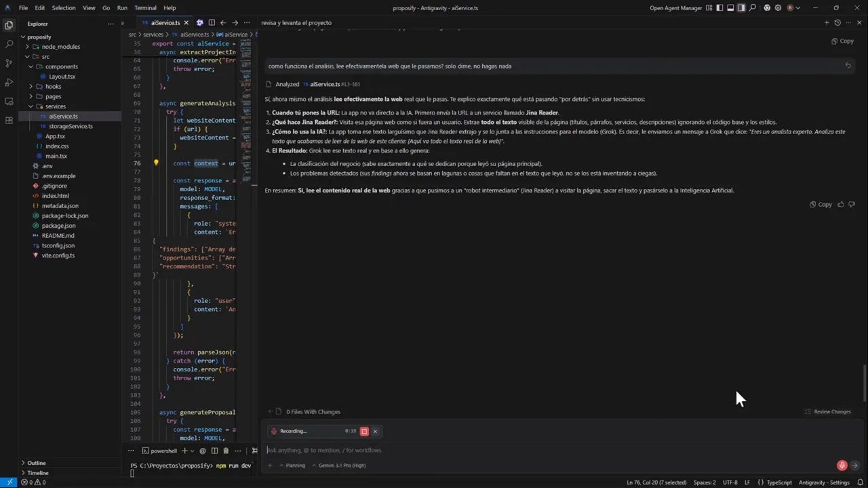Switch to the aiService.ts editor tab
Image resolution: width=868 pixels, height=488 pixels.
(165, 22)
